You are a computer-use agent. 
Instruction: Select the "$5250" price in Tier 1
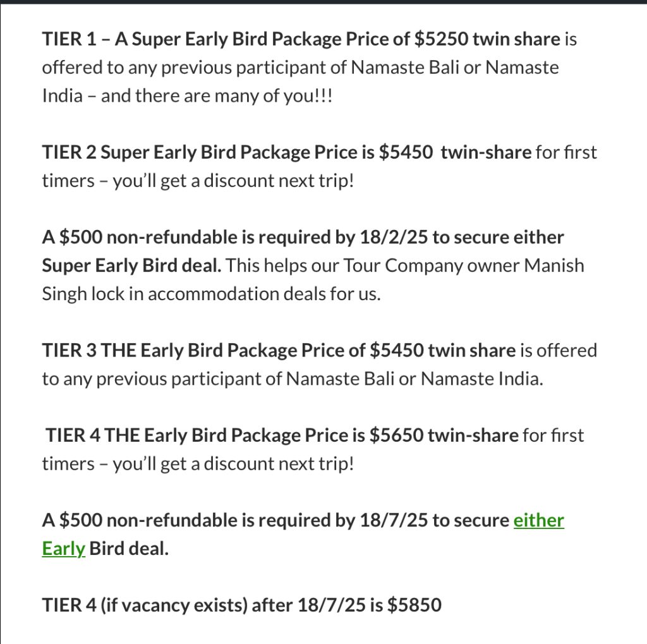[x=441, y=39]
